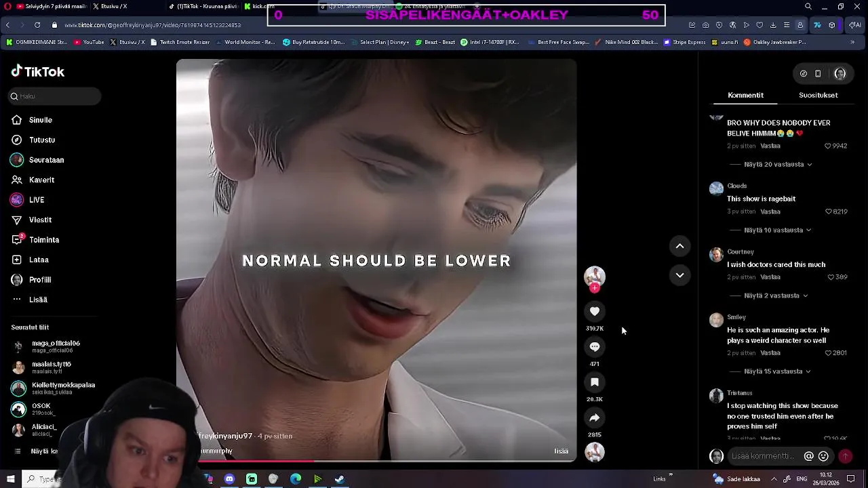Expand Näytä 20 vastausta replies
Screen dimensions: 868x488
(778, 165)
